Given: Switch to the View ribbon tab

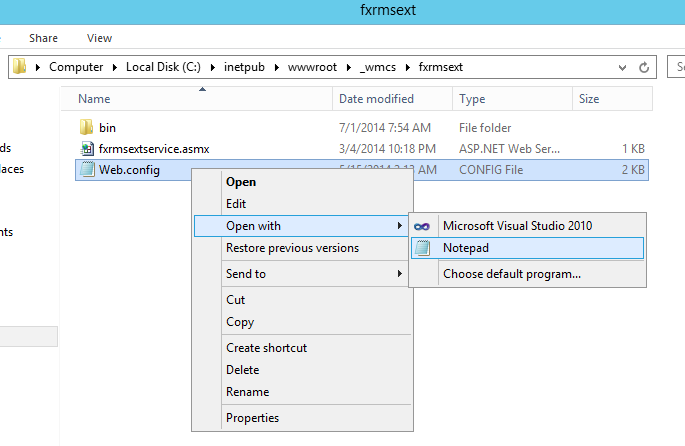Looking at the screenshot, I should tap(99, 38).
